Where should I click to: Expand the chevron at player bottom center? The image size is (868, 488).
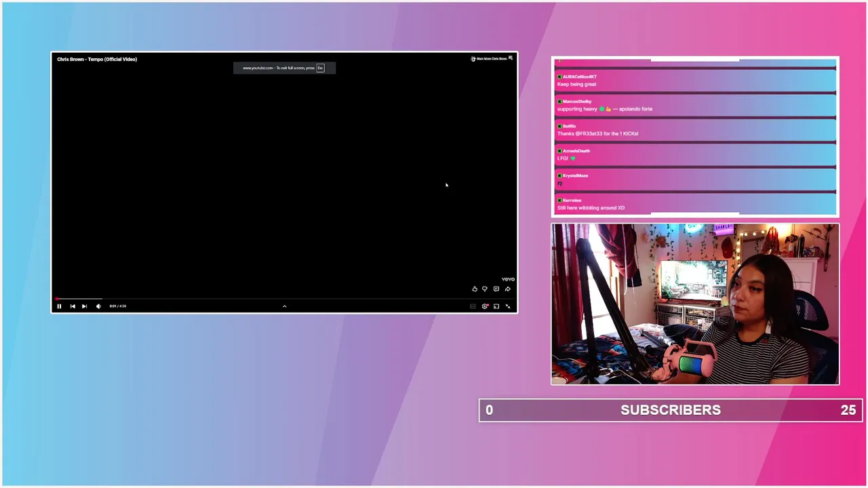[x=284, y=306]
